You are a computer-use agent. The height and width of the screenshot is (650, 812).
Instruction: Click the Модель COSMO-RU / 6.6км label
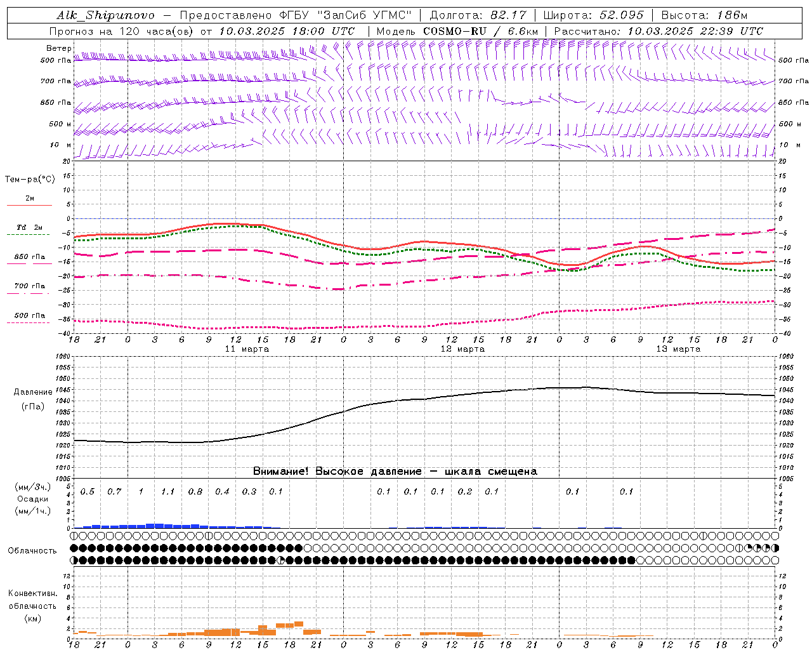click(457, 31)
